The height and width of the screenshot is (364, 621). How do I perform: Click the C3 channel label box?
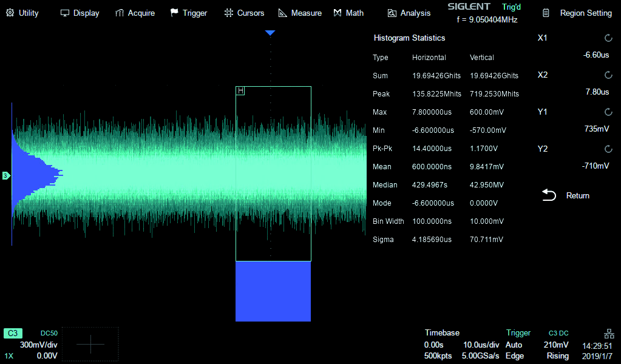point(13,333)
